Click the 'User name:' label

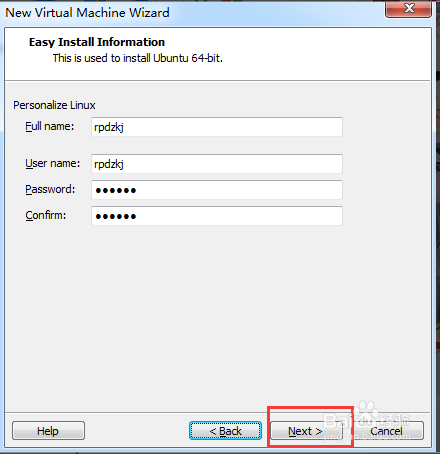pos(53,164)
